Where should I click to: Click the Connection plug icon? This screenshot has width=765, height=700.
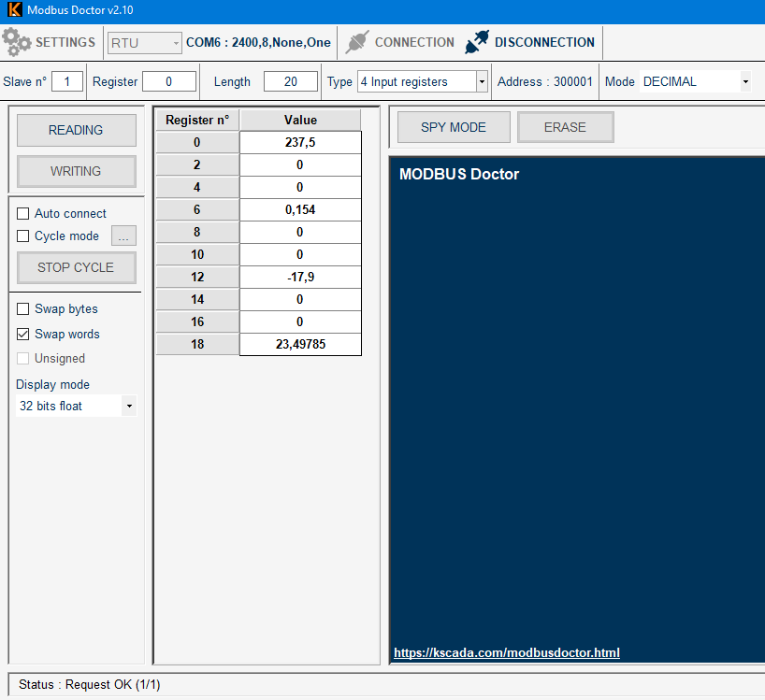click(x=357, y=42)
